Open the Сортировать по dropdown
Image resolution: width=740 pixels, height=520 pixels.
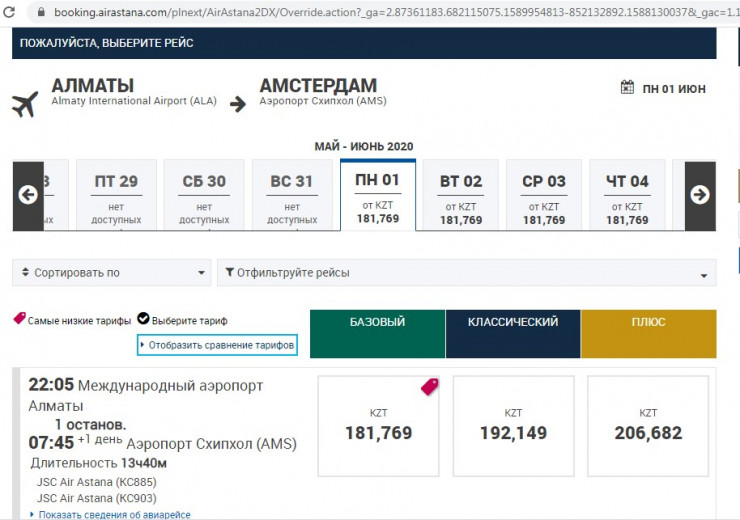pos(112,272)
